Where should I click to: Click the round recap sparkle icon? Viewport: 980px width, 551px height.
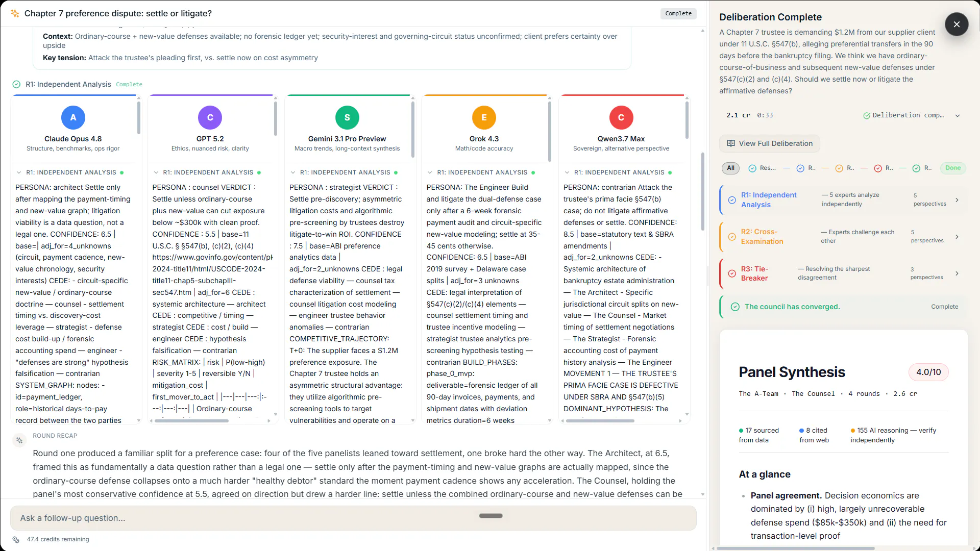[x=19, y=440]
